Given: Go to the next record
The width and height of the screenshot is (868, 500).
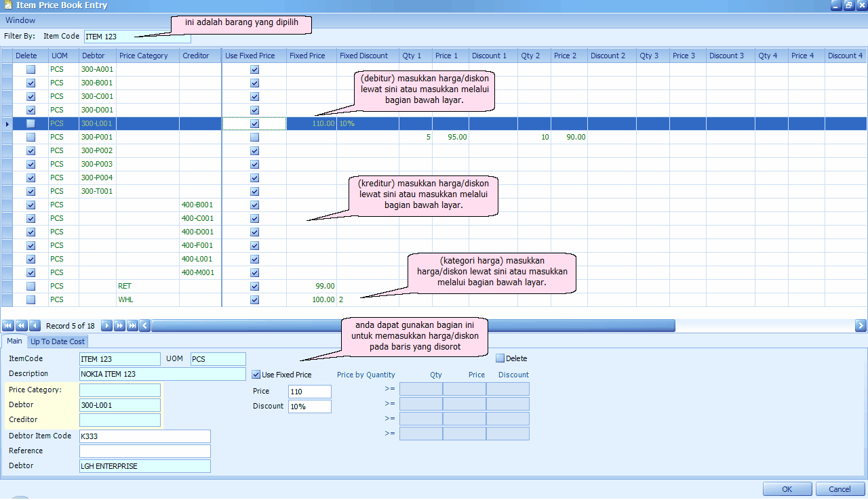Looking at the screenshot, I should 106,326.
